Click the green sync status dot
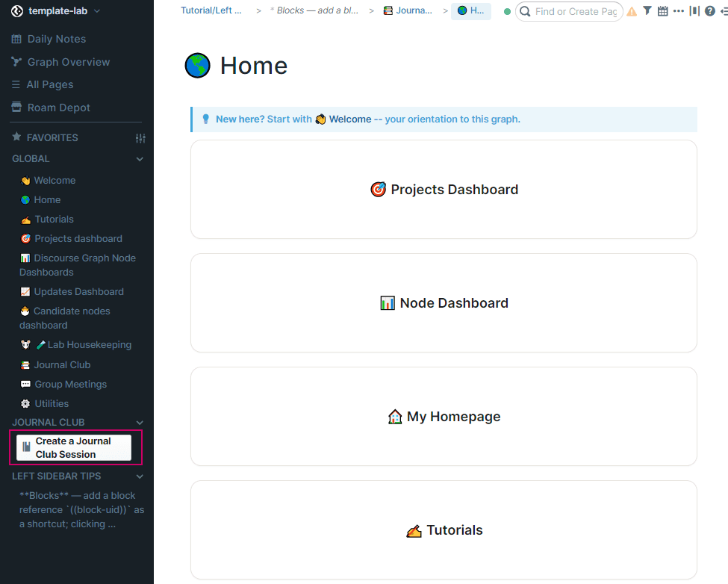Screen dimensions: 728x584 (x=507, y=12)
